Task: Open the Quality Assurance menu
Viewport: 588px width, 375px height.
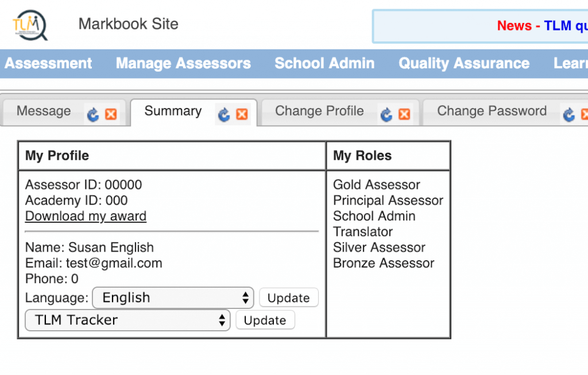Action: [464, 63]
